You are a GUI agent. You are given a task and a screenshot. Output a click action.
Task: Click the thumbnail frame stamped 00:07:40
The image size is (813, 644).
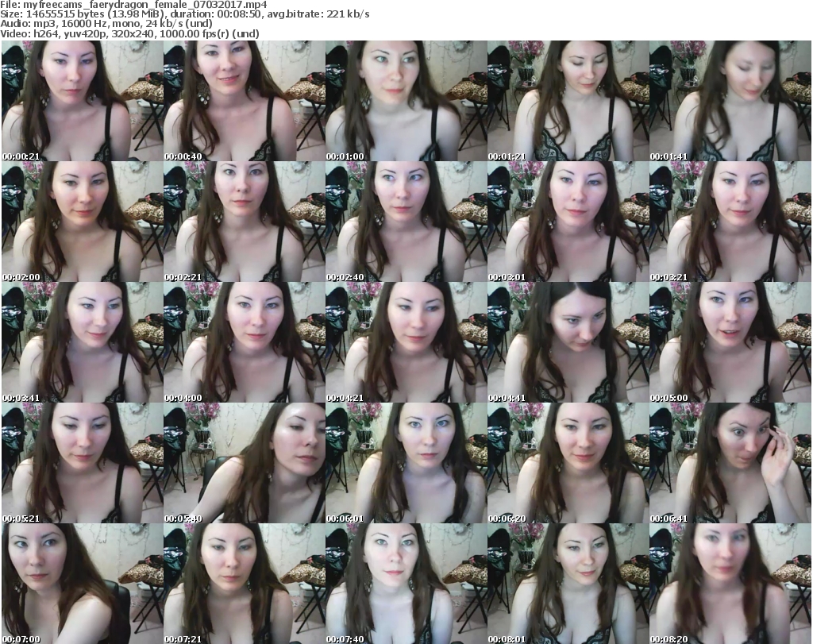click(406, 584)
